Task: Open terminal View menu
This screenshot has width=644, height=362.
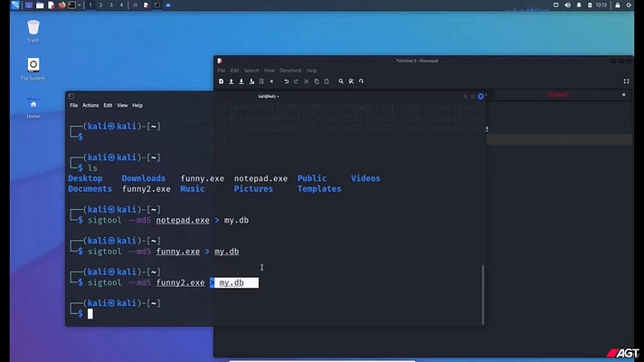Action: coord(122,105)
